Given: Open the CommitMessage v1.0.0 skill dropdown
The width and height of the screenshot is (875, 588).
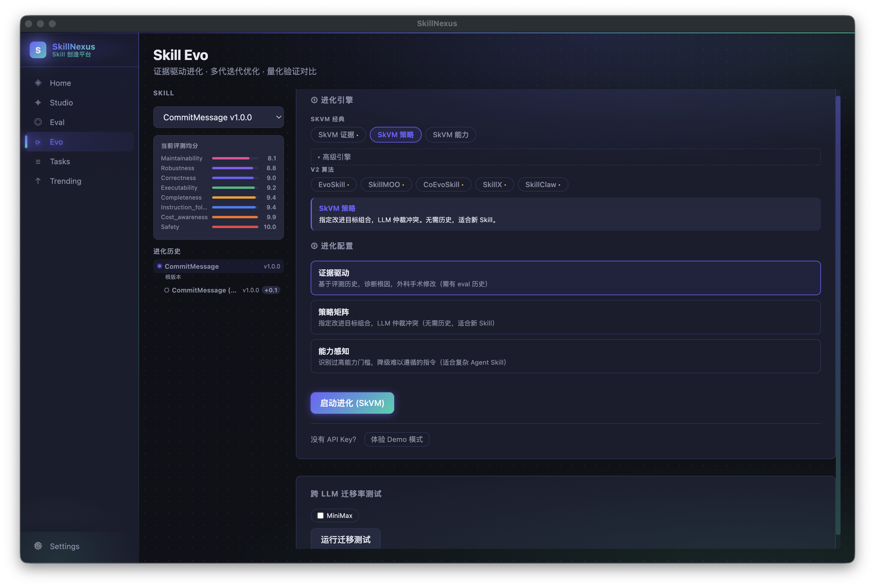Looking at the screenshot, I should 218,117.
